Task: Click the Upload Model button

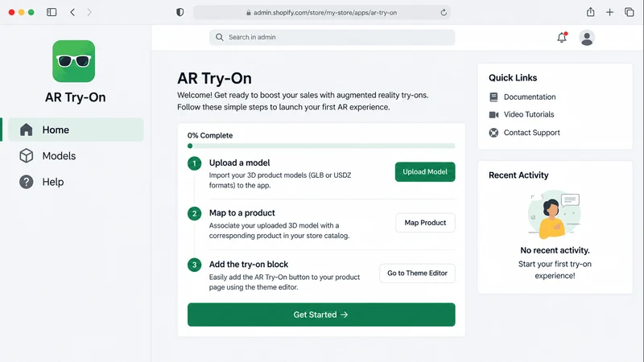Action: pyautogui.click(x=425, y=171)
